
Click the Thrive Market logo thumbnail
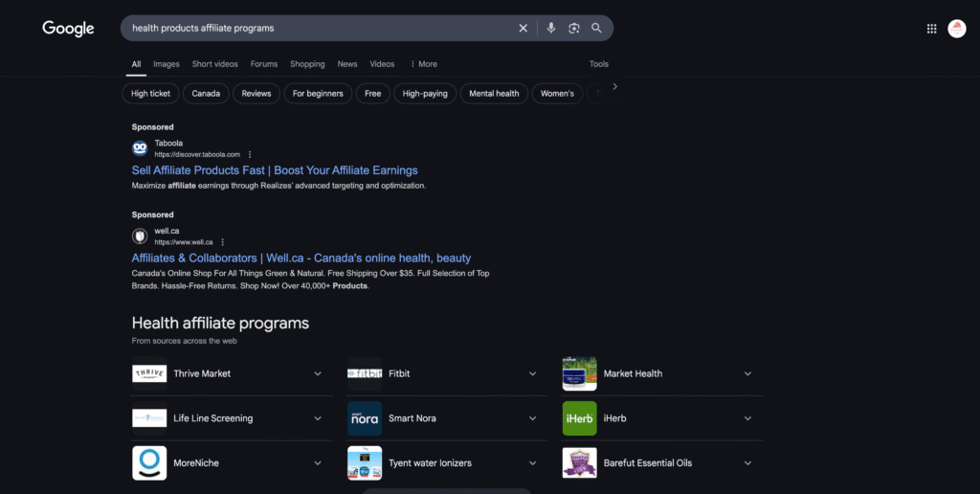[x=149, y=373]
